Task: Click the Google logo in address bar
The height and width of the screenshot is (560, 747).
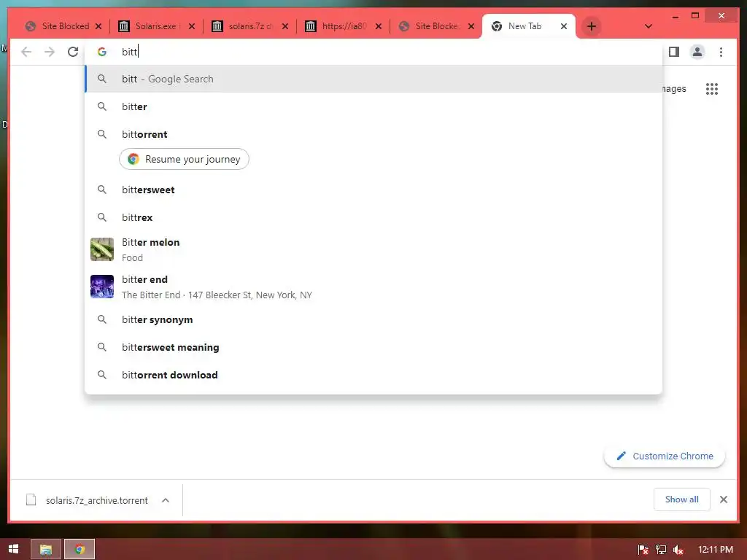Action: point(102,52)
